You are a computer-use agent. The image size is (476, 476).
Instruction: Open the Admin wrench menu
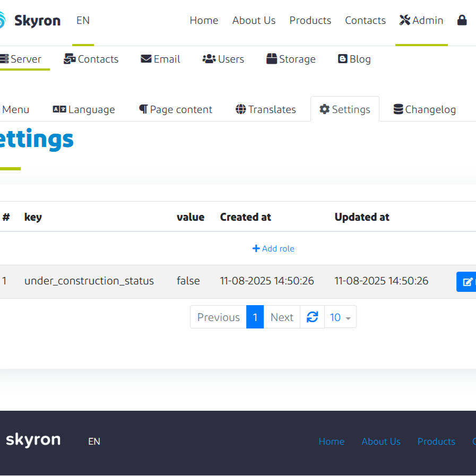(421, 20)
